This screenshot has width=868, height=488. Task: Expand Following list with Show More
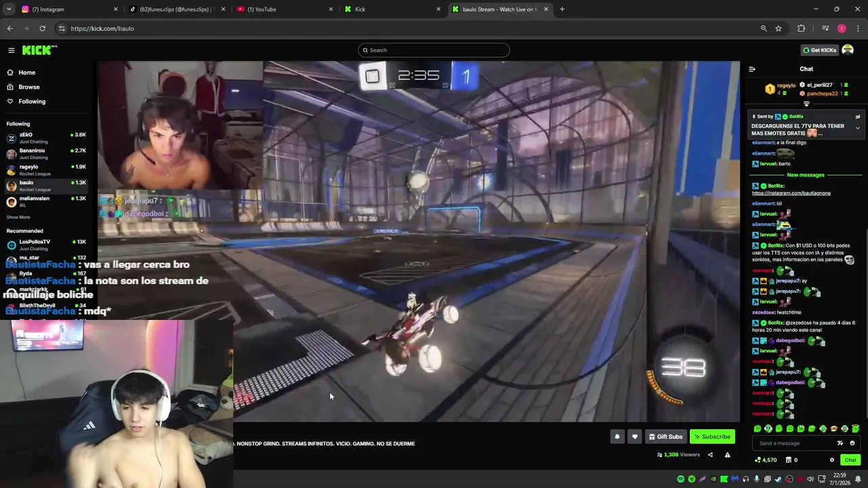click(18, 217)
